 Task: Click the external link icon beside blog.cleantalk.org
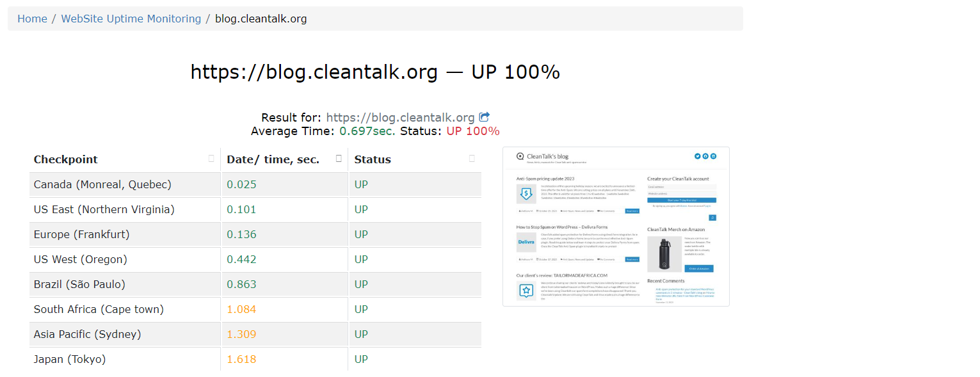click(x=485, y=117)
